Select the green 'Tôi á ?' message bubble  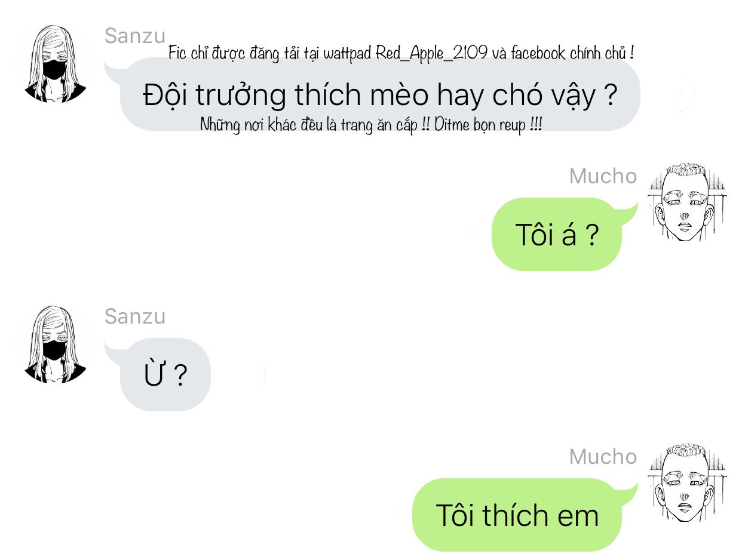coord(557,235)
